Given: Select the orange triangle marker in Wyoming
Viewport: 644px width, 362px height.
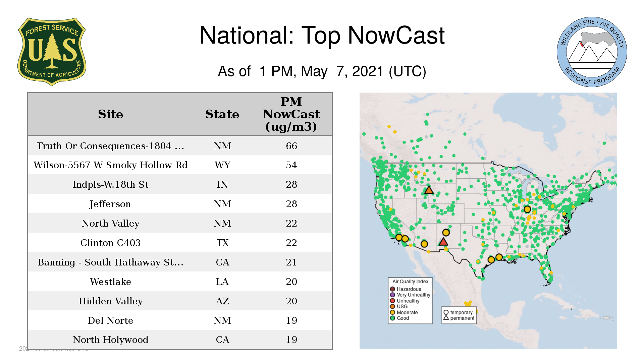Looking at the screenshot, I should [x=429, y=190].
